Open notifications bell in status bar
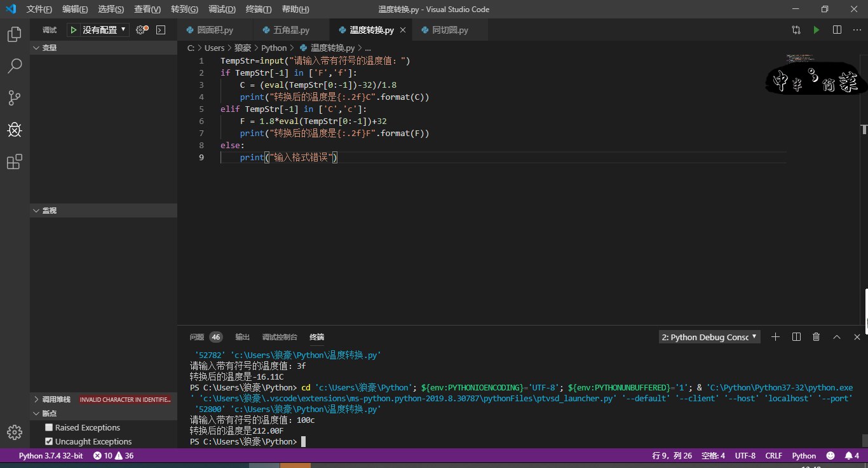Viewport: 868px width, 468px height. tap(851, 455)
